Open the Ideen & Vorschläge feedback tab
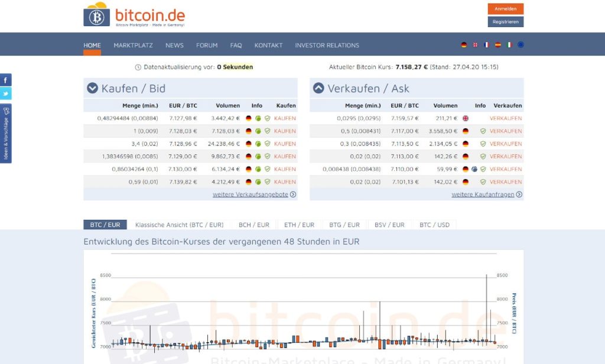The width and height of the screenshot is (605, 364). click(6, 134)
